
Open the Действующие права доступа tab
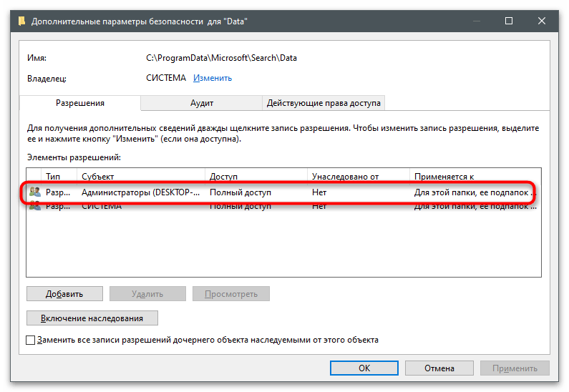pyautogui.click(x=324, y=103)
